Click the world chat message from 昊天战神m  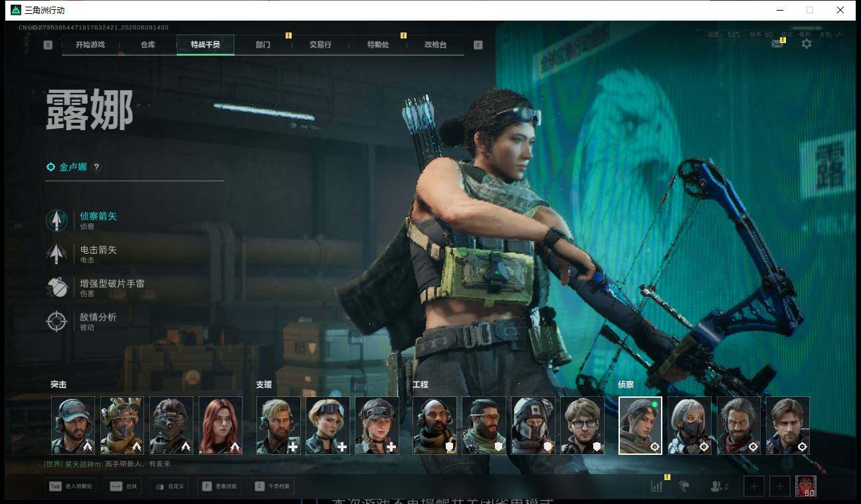108,464
